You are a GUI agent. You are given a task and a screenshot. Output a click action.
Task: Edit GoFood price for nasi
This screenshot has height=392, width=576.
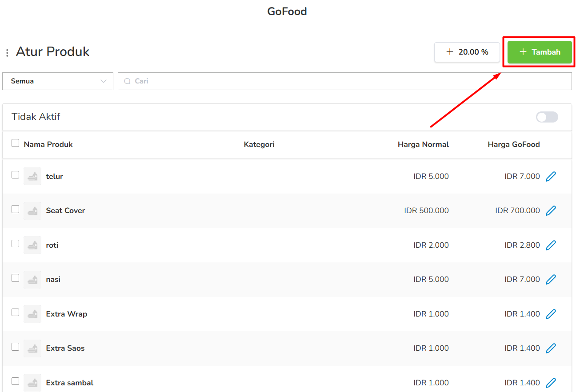551,279
